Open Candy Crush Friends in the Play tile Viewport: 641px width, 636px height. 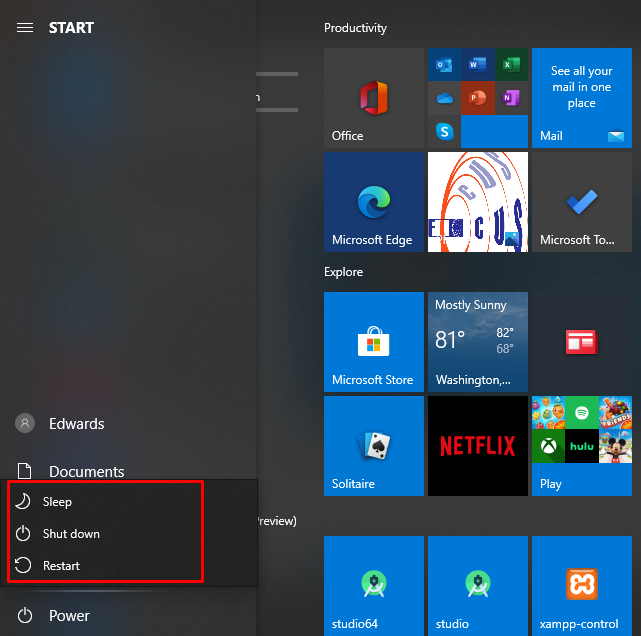coord(616,412)
